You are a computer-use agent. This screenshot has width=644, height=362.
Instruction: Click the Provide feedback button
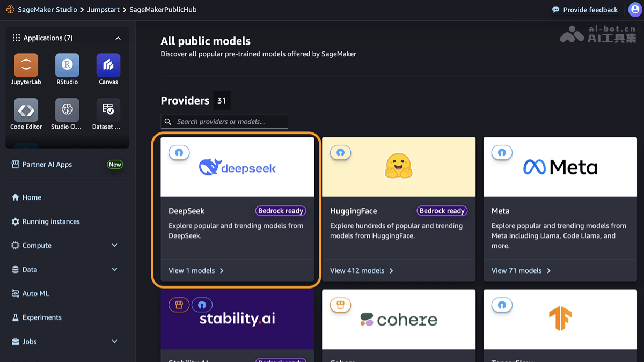pos(585,10)
